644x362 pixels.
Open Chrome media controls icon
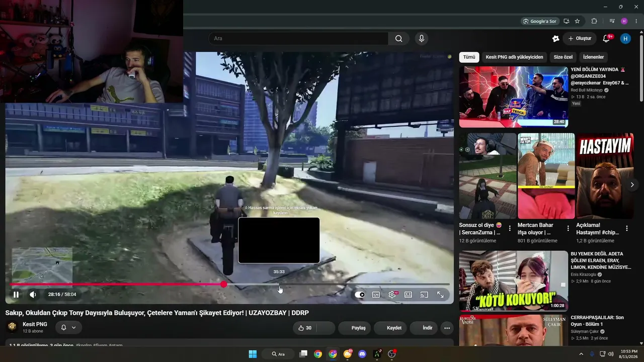coord(612,21)
